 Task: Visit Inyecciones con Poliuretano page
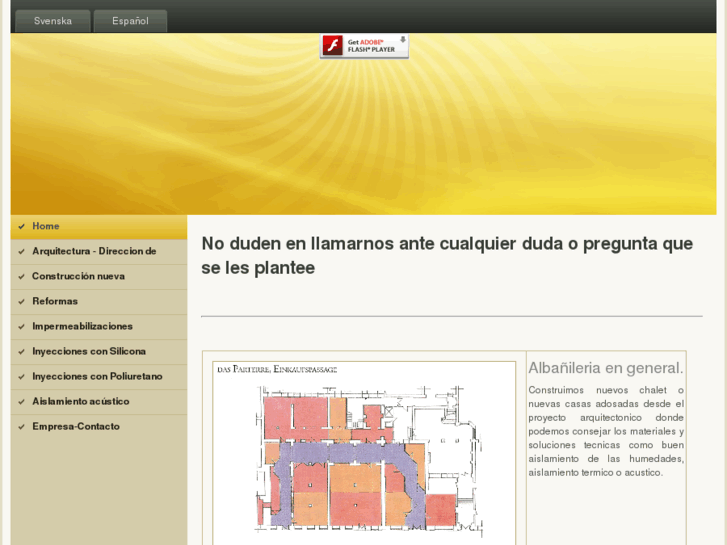(99, 377)
